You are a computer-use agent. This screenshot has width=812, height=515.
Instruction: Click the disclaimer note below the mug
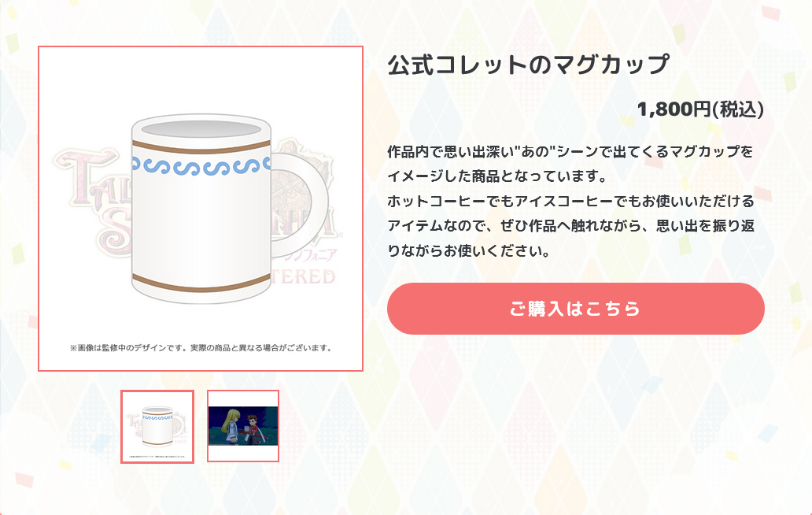(x=201, y=347)
